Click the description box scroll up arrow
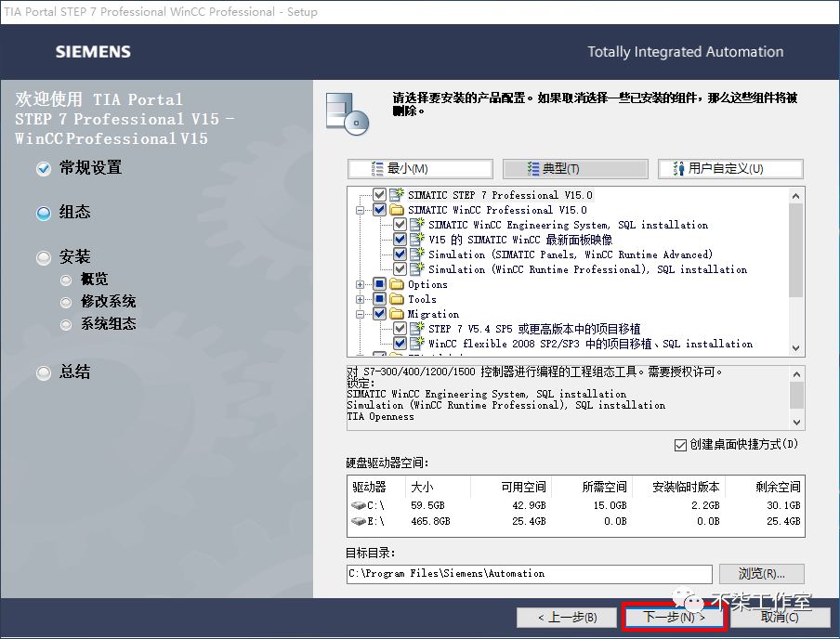 click(796, 374)
